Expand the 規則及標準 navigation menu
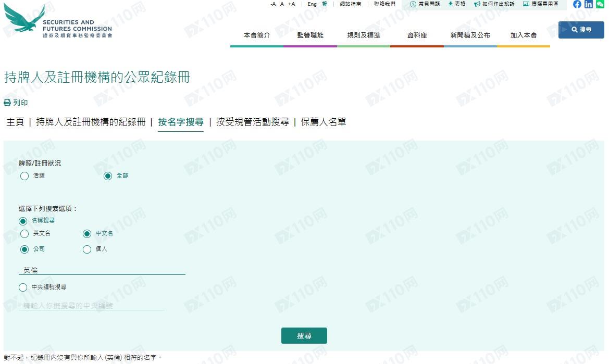 [x=364, y=35]
